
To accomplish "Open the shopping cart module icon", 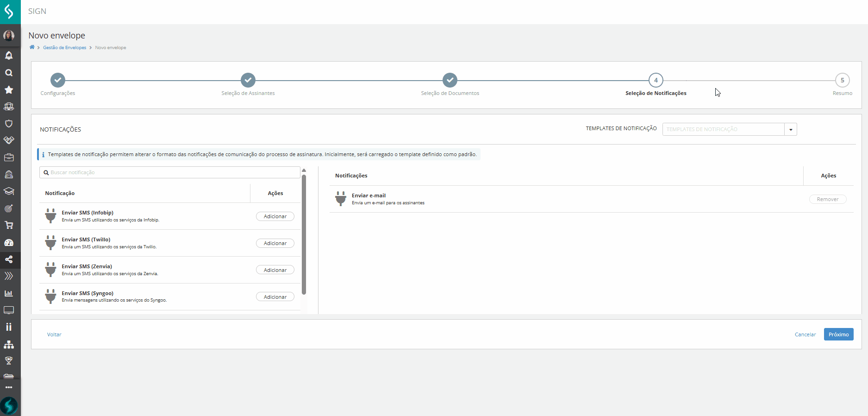I will point(9,225).
